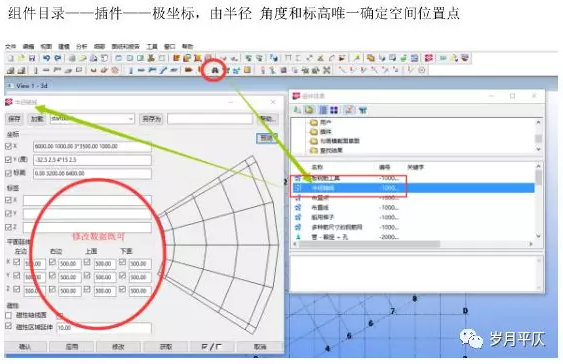Click folder view icon in component catalog

click(309, 110)
